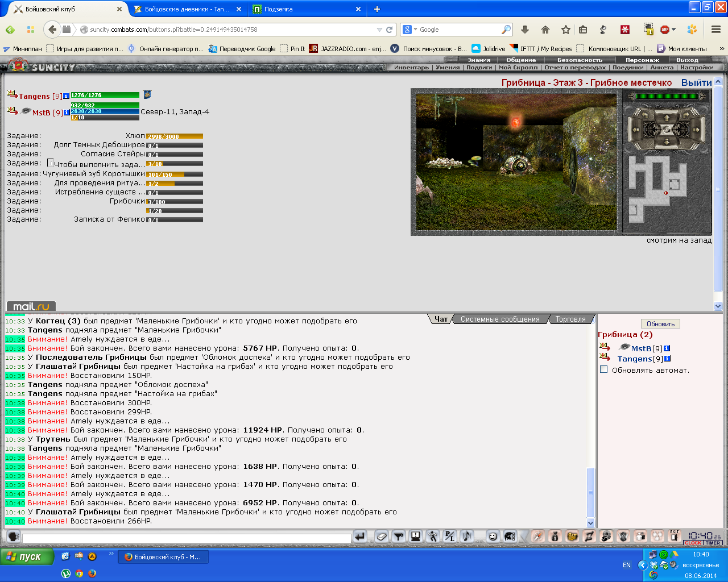
Task: Click the mail.ru tab logo
Action: [31, 306]
